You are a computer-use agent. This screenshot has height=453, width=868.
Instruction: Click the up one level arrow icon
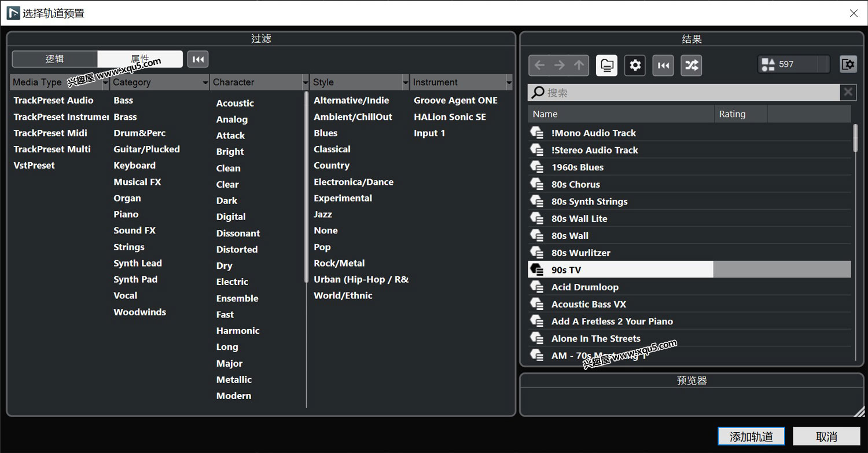579,65
